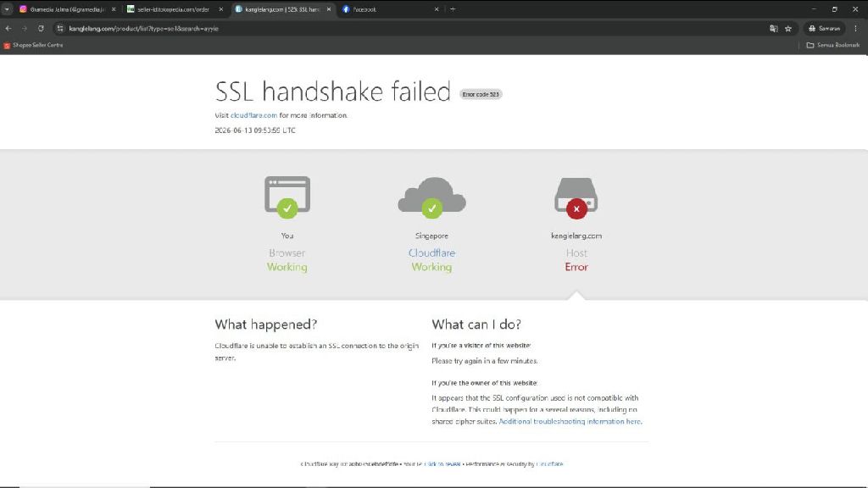Screen dimensions: 868x488
Task: View site information icon beside URL
Action: click(x=60, y=28)
